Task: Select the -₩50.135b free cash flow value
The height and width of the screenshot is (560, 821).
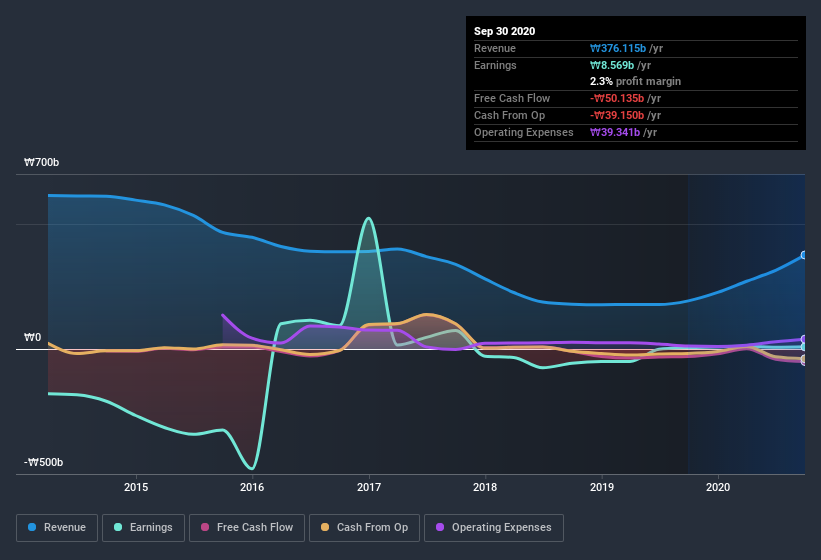Action: [617, 98]
